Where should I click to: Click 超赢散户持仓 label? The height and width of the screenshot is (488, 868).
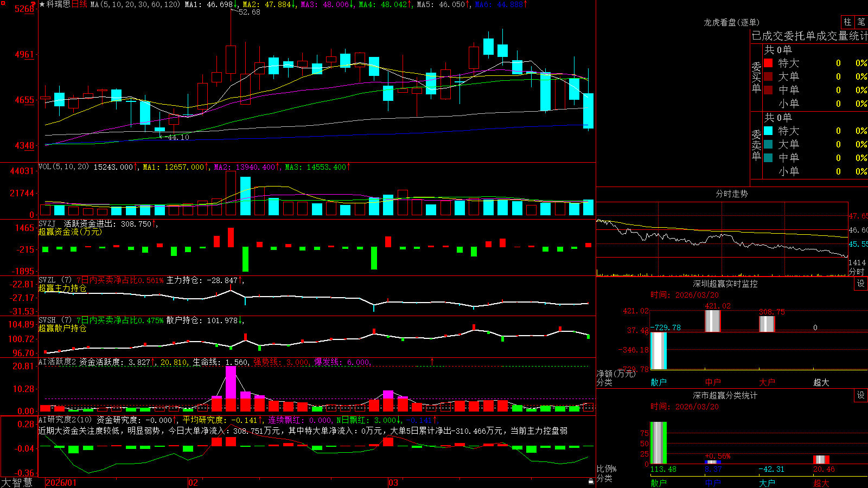point(62,328)
